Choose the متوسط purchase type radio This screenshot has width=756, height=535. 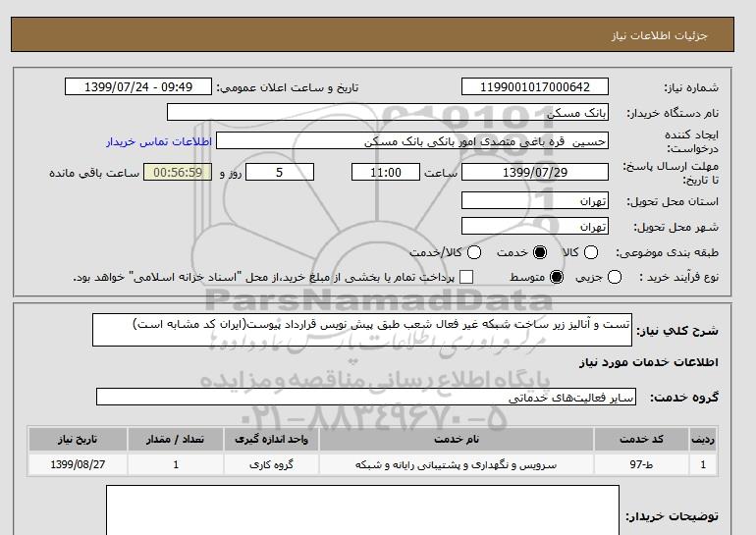(557, 277)
